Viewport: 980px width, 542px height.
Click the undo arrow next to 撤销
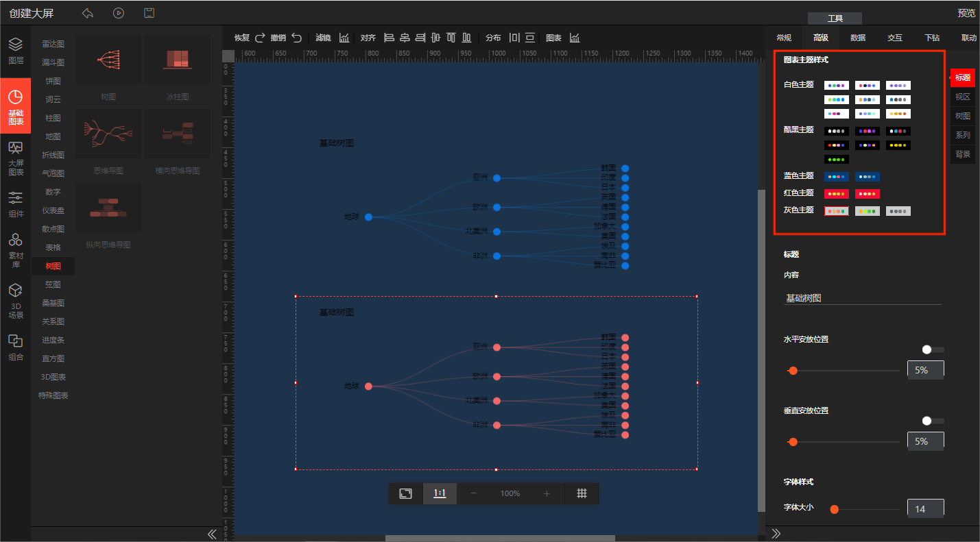296,38
